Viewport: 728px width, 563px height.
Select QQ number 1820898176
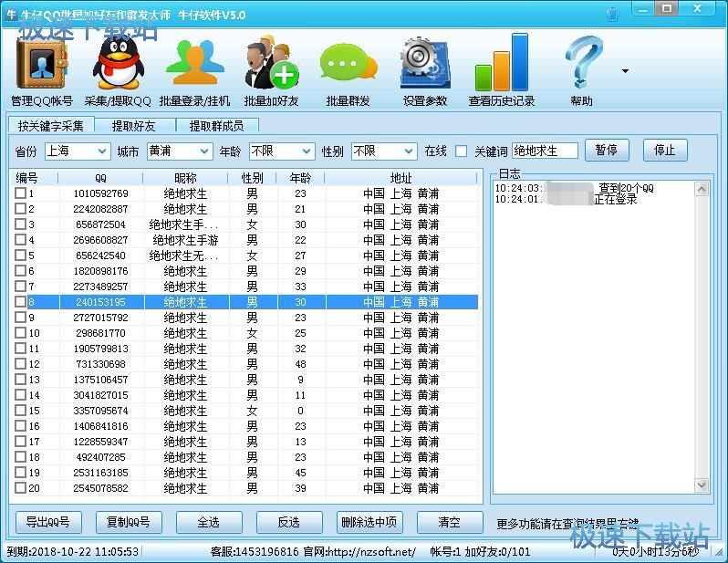pyautogui.click(x=100, y=271)
